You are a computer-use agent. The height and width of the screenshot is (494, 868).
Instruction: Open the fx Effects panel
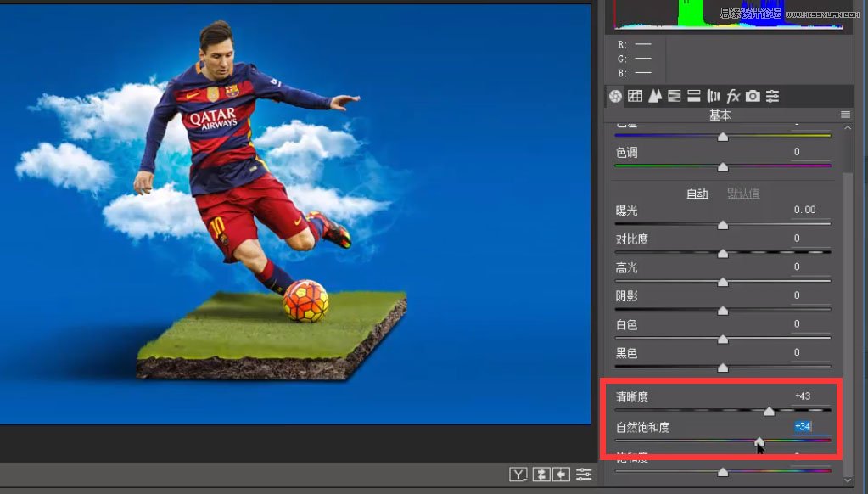[733, 97]
